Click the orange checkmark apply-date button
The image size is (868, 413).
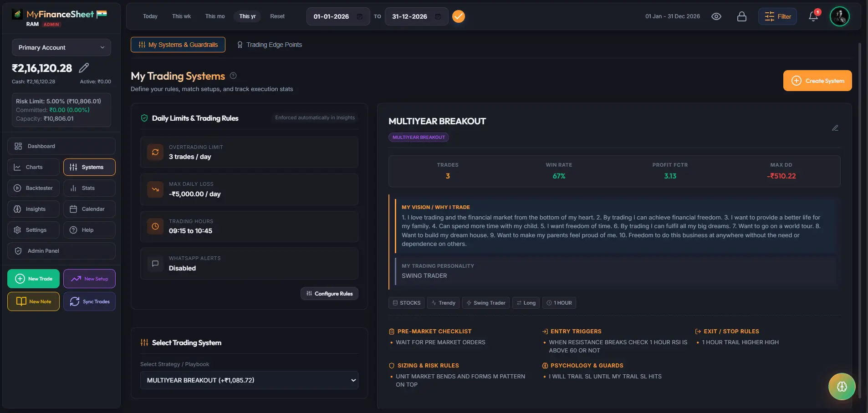coord(459,16)
